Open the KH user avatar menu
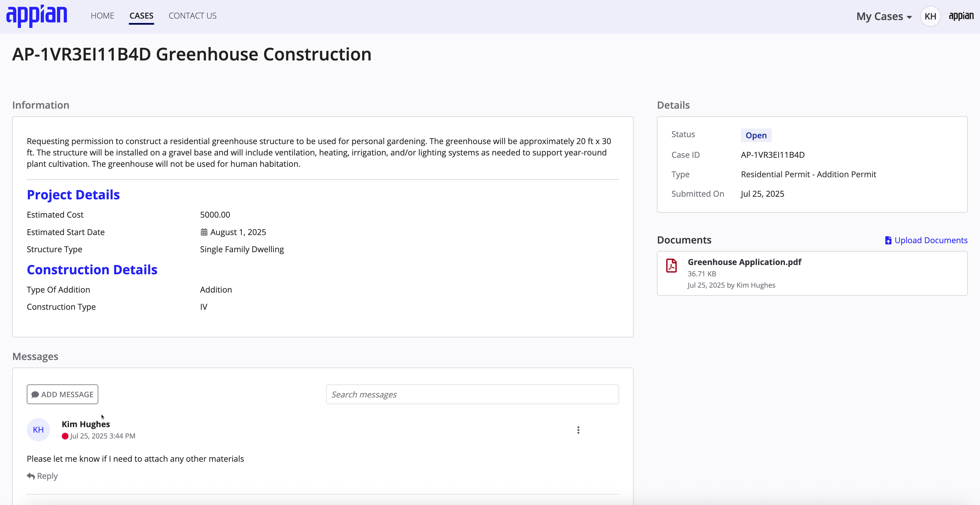 (x=930, y=16)
